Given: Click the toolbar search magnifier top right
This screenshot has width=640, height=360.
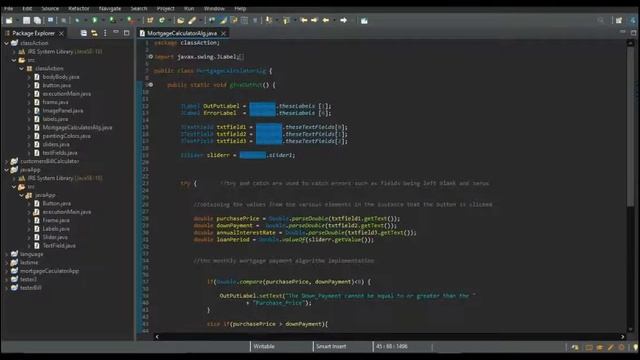Looking at the screenshot, I should click(601, 20).
